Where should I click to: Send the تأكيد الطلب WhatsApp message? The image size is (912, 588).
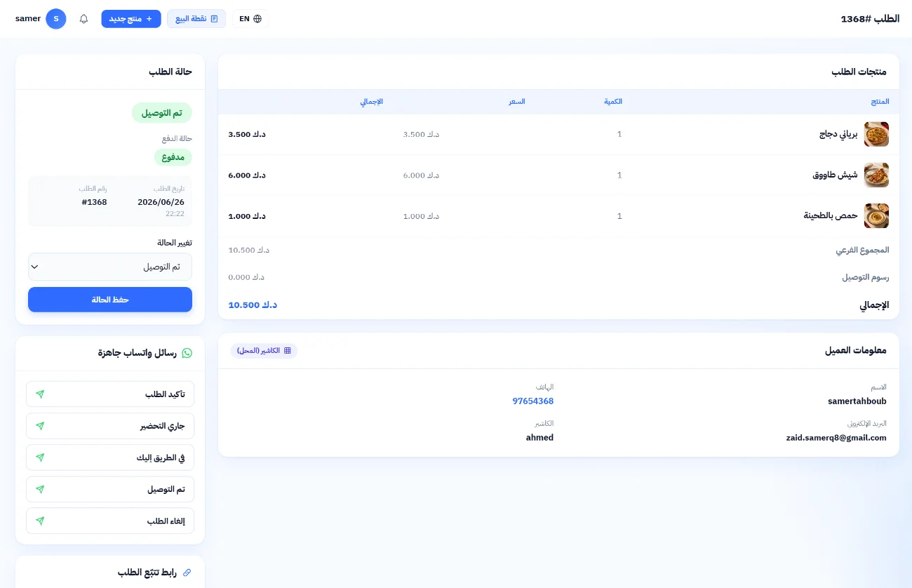point(110,394)
